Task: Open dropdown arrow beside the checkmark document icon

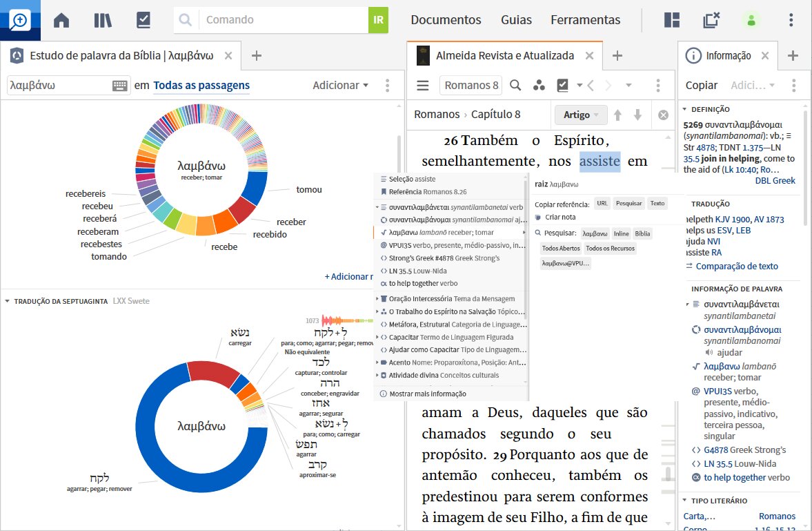Action: (x=580, y=85)
